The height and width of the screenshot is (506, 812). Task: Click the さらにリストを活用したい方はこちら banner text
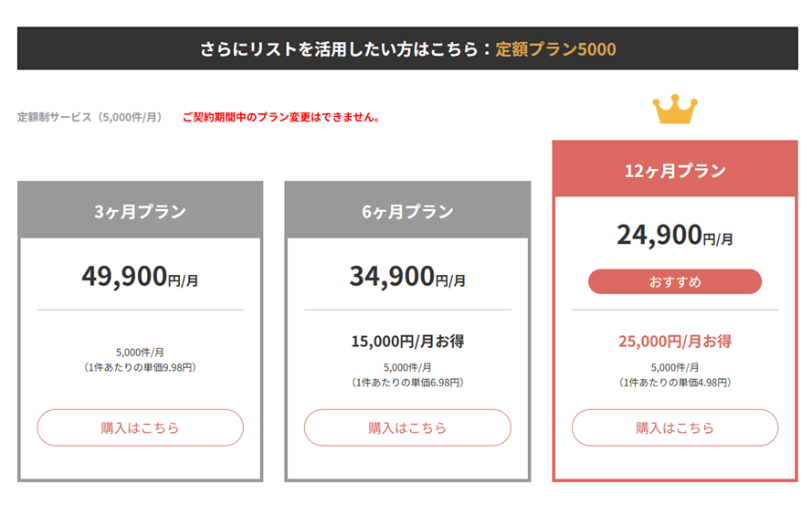339,49
